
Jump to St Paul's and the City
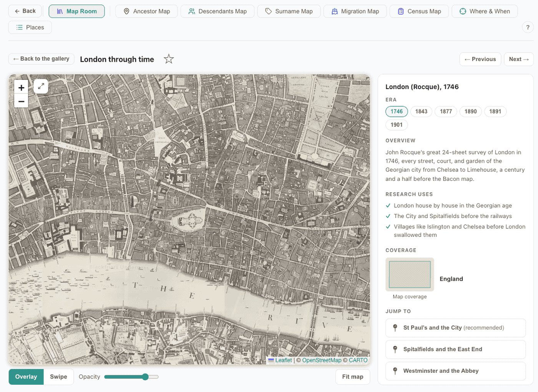[x=455, y=328]
